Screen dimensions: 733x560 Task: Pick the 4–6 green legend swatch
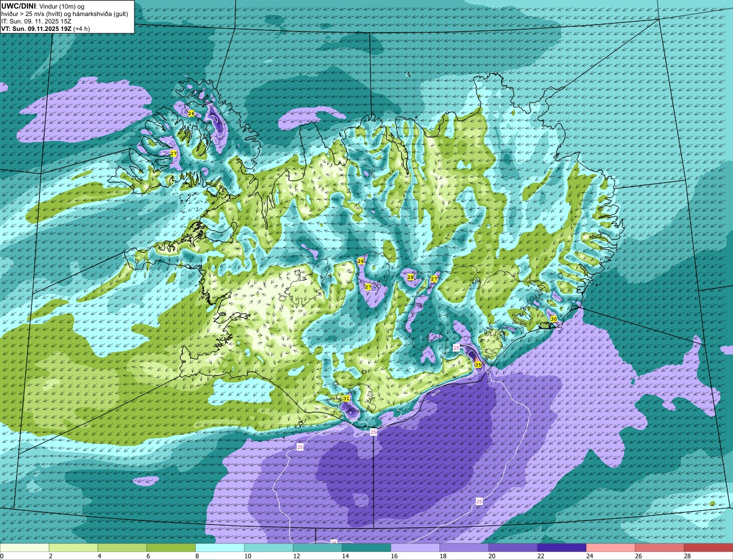(x=122, y=547)
